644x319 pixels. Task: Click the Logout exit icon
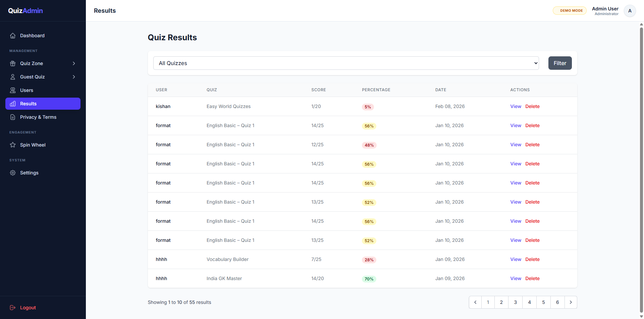coord(13,308)
